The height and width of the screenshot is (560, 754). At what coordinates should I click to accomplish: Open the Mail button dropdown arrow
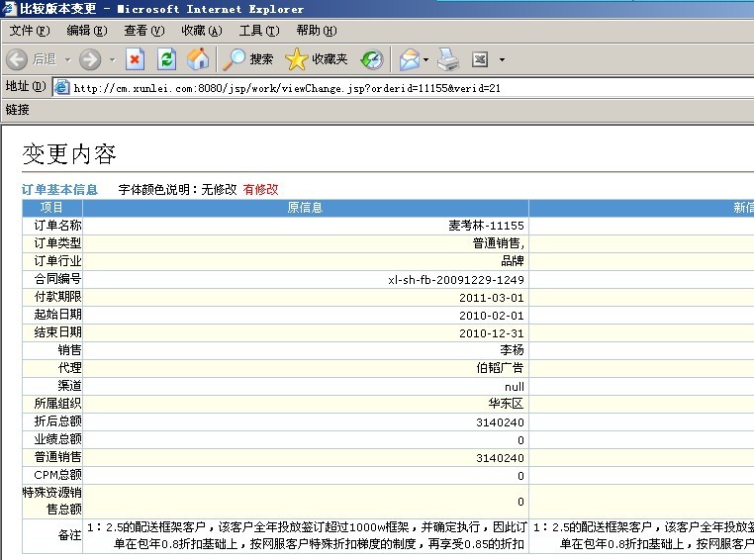(x=426, y=60)
